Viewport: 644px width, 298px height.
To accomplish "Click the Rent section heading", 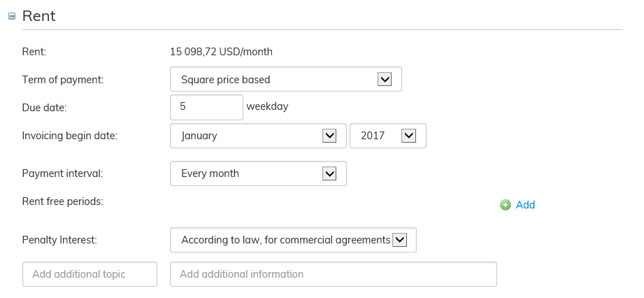I will click(39, 16).
